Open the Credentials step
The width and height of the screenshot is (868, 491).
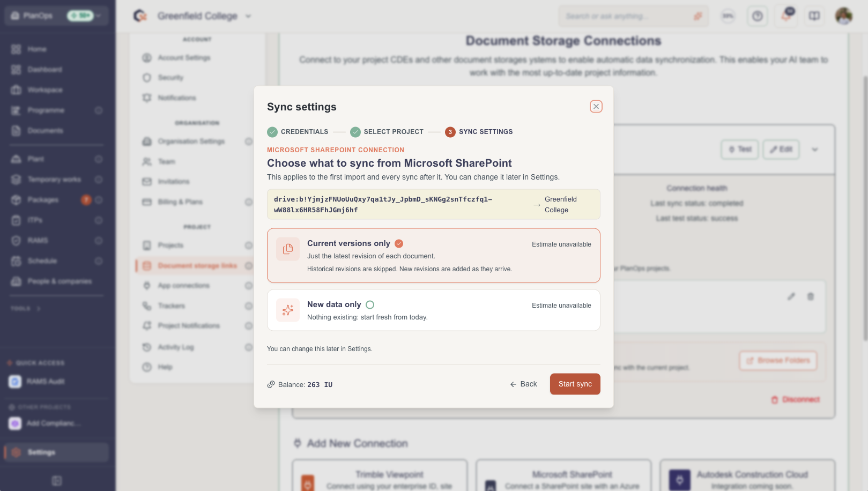[x=298, y=132]
